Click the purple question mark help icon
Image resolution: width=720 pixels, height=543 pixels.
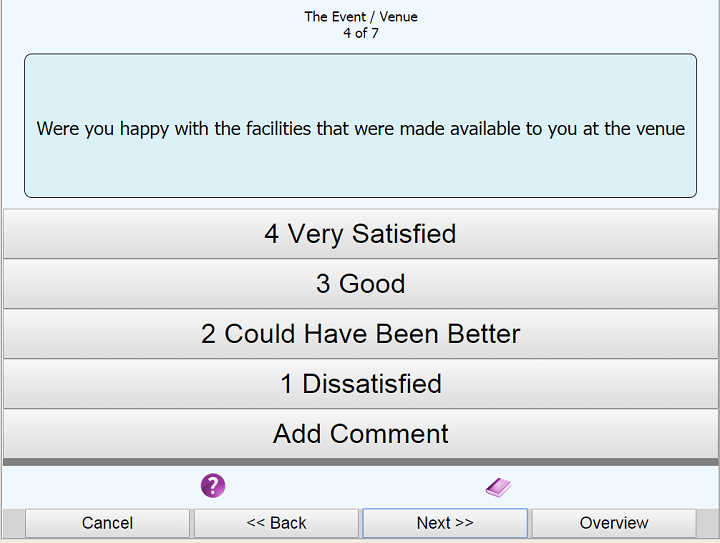click(x=213, y=486)
